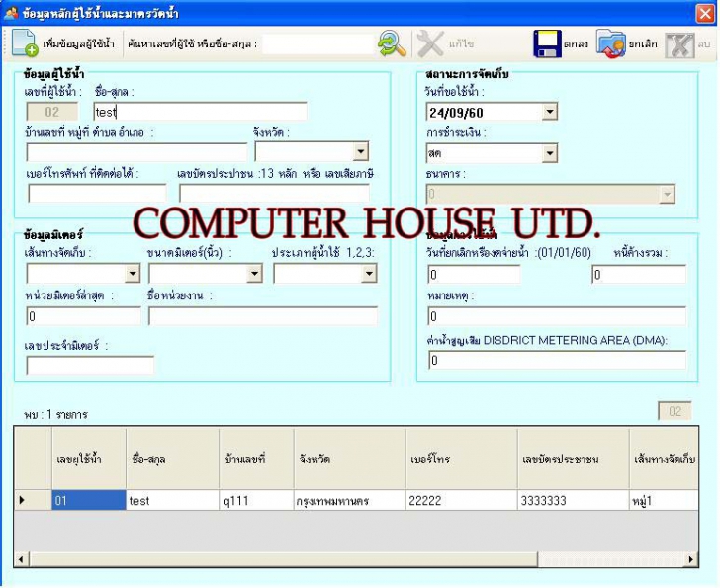The image size is (720, 588).
Task: Click the ชื่อหน่วยงาน field
Action: point(263,316)
